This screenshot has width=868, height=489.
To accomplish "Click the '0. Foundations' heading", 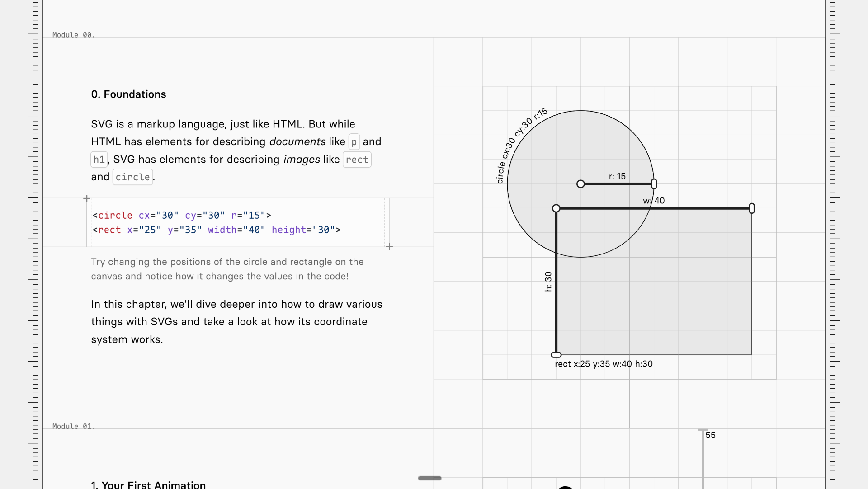I will (x=128, y=94).
